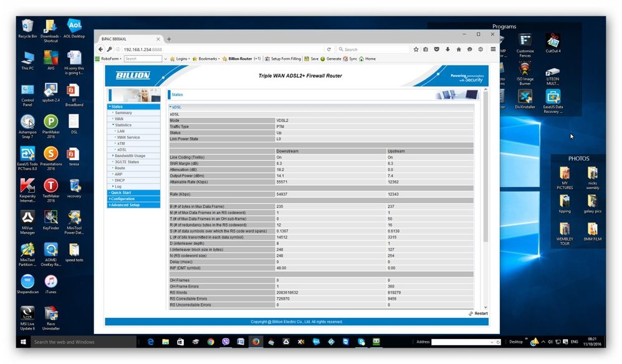Screen dimensions: 622x364
Task: Select TextMaker 2016 desktop icon
Action: (x=50, y=190)
